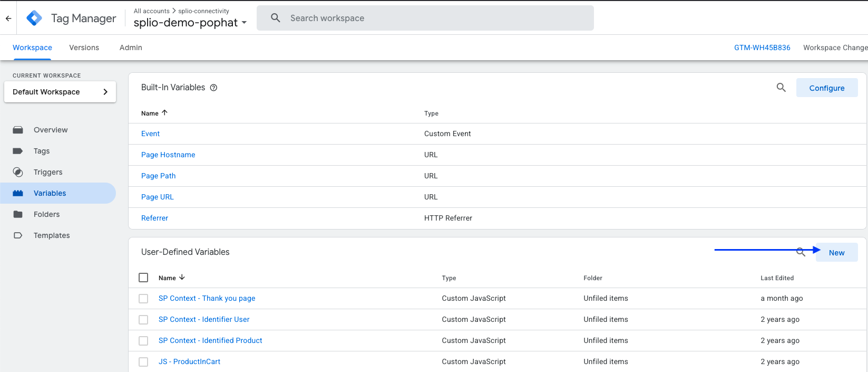Check the SP Context - Identifier User row
The width and height of the screenshot is (868, 372).
pos(143,320)
